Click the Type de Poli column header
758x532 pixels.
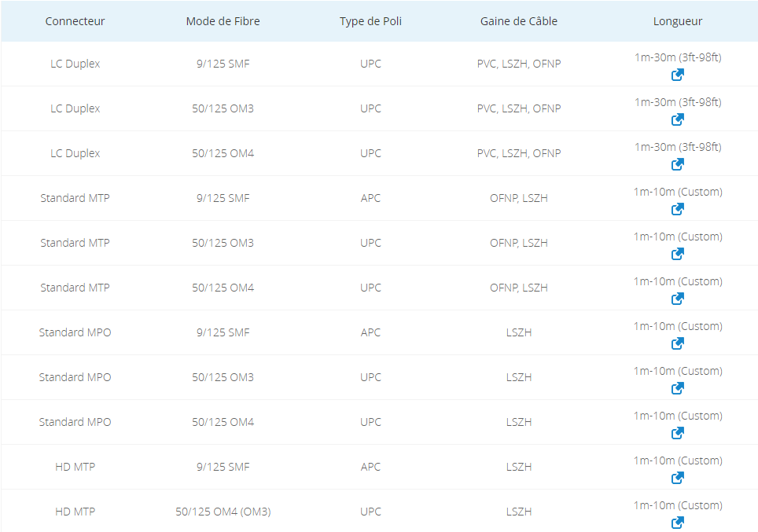point(370,21)
